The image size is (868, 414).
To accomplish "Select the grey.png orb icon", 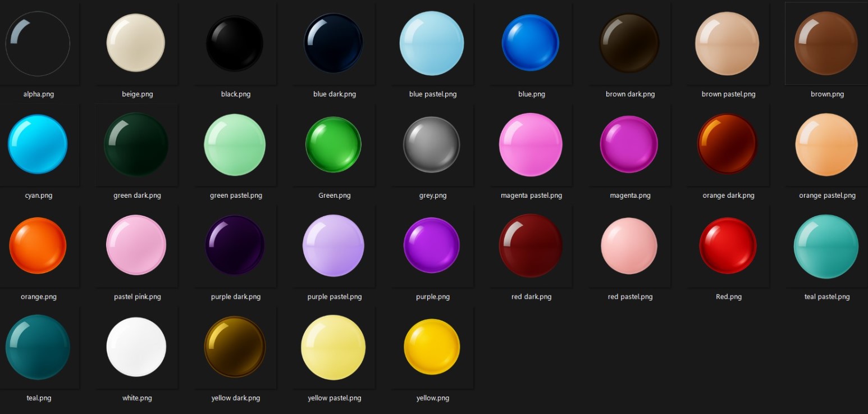I will 432,144.
